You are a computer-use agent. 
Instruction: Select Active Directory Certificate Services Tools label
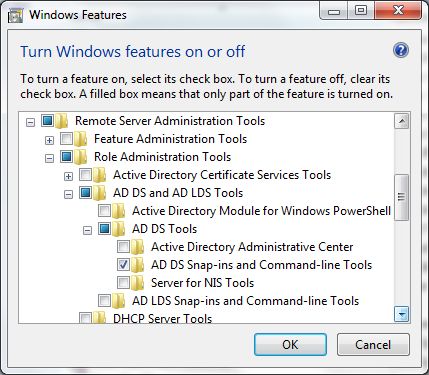pos(222,175)
